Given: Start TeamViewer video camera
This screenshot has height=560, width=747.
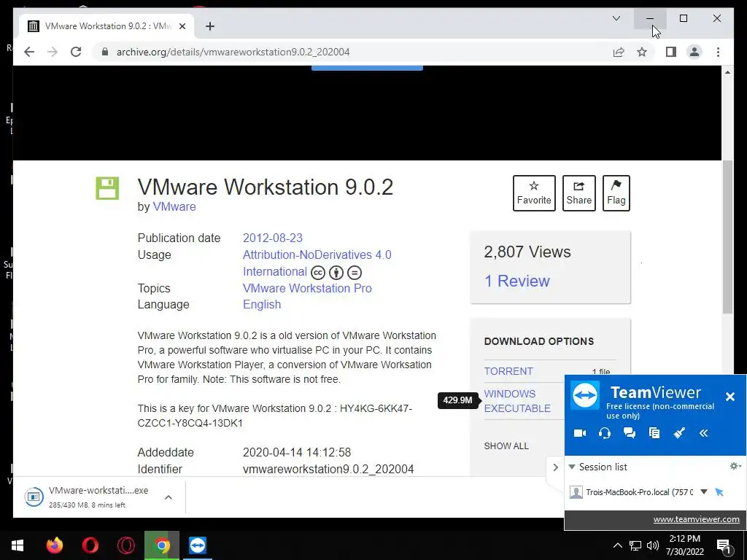Looking at the screenshot, I should click(580, 433).
